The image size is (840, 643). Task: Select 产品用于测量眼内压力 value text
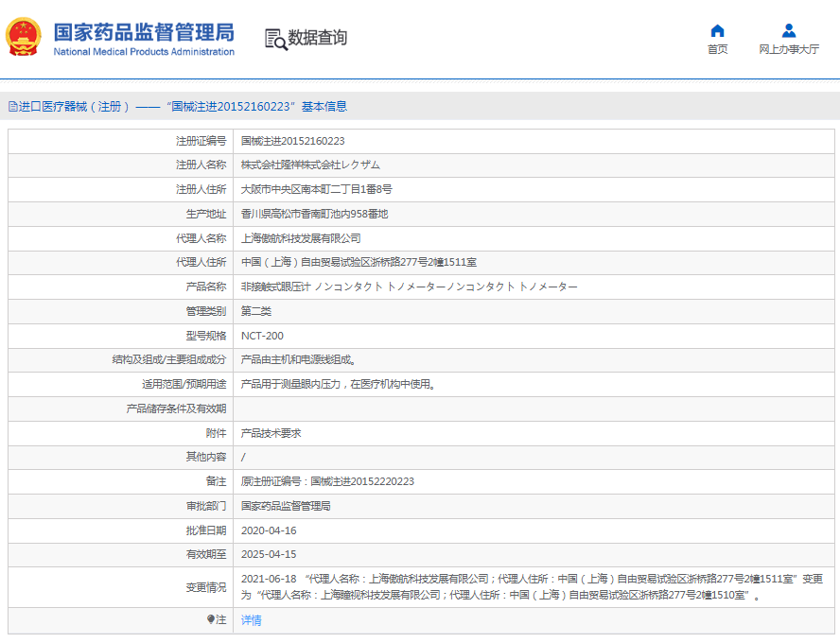(339, 384)
